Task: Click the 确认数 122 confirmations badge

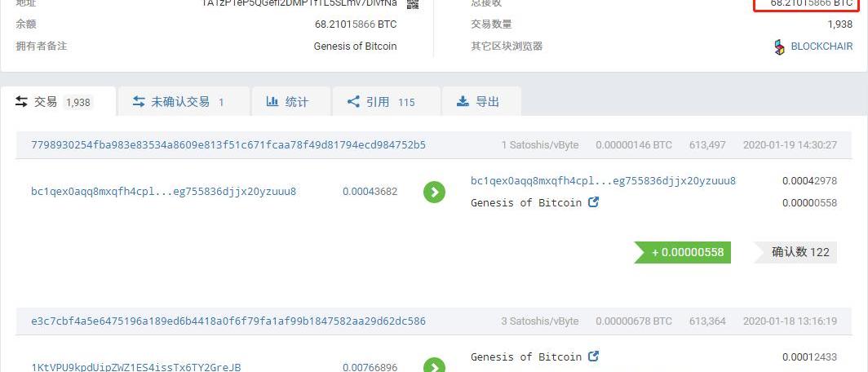Action: coord(795,252)
